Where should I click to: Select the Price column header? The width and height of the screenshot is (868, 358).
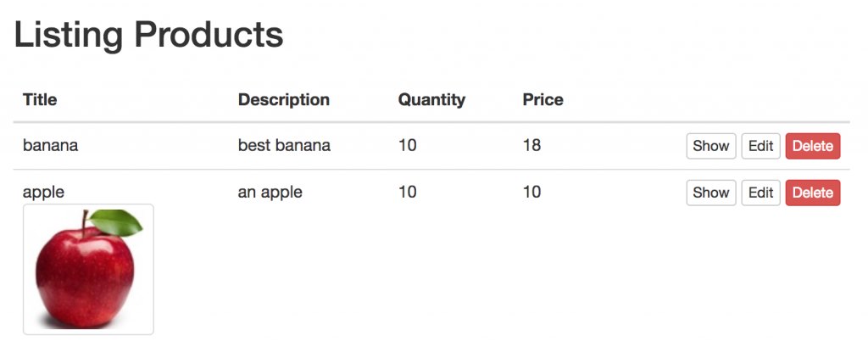tap(542, 99)
